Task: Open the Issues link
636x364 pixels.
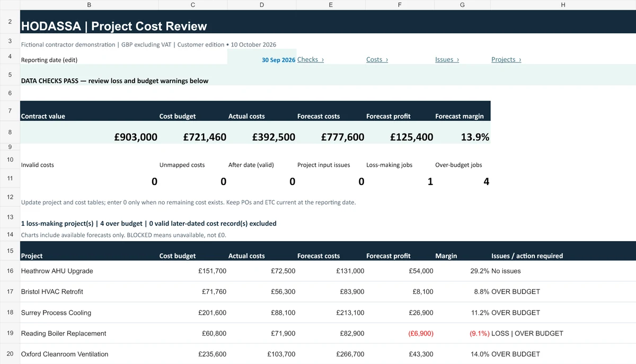Action: click(447, 59)
